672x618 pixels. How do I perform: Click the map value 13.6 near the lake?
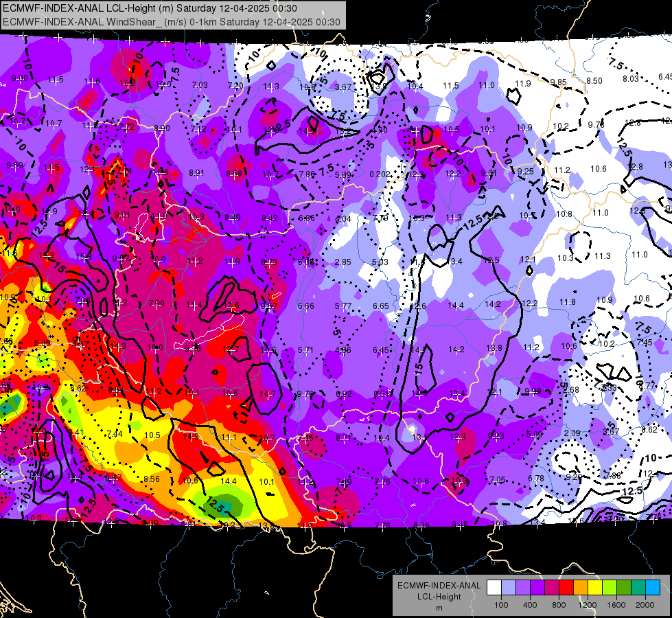tap(232, 306)
